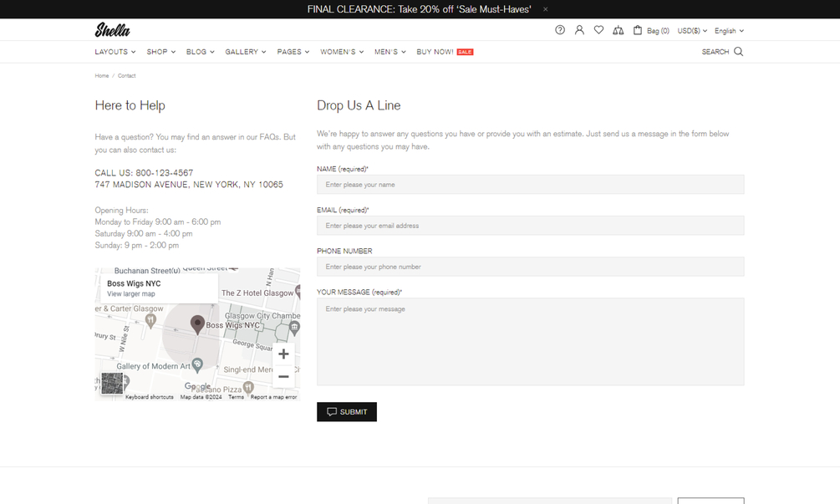Image resolution: width=840 pixels, height=504 pixels.
Task: Click the Gallery of Modern Art marker
Action: 198,365
